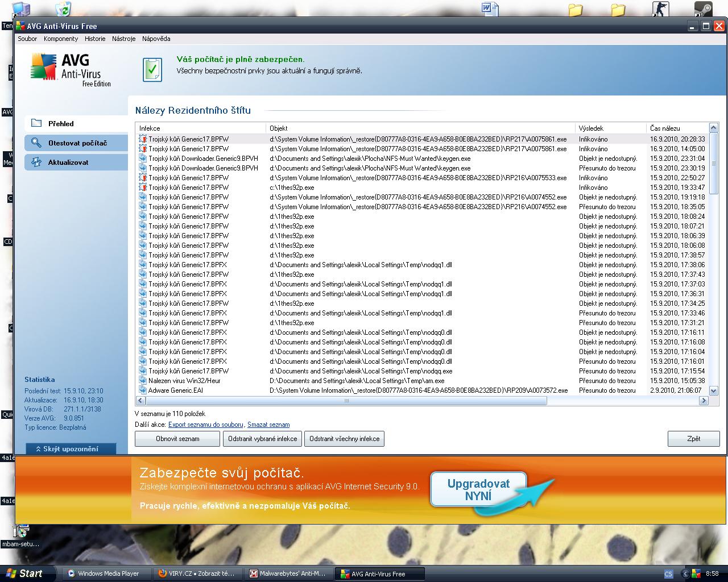Screen dimensions: 728x582
Task: Open the Soubor menu
Action: click(x=27, y=39)
